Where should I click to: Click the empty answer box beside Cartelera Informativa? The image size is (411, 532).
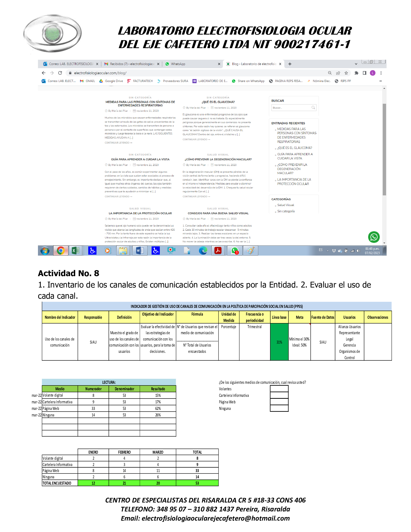[279, 395]
